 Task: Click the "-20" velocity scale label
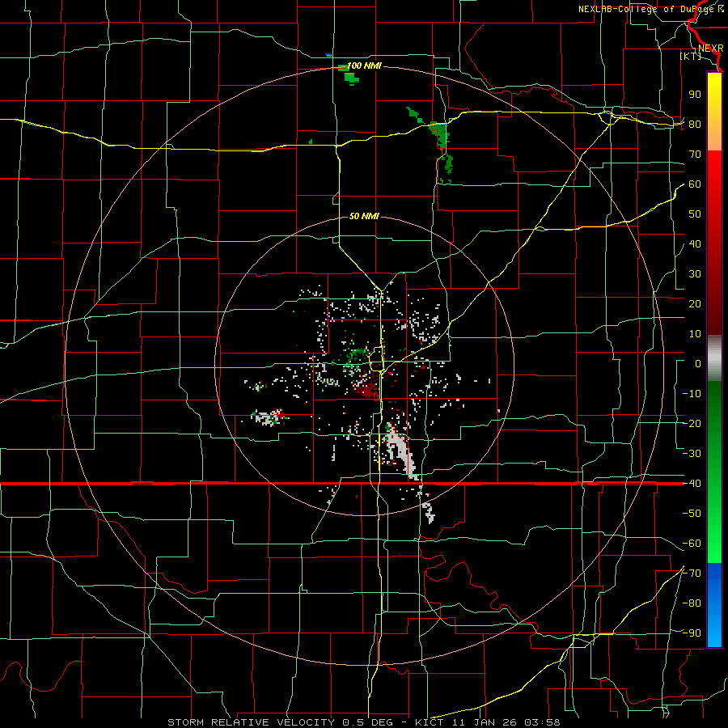coord(692,424)
